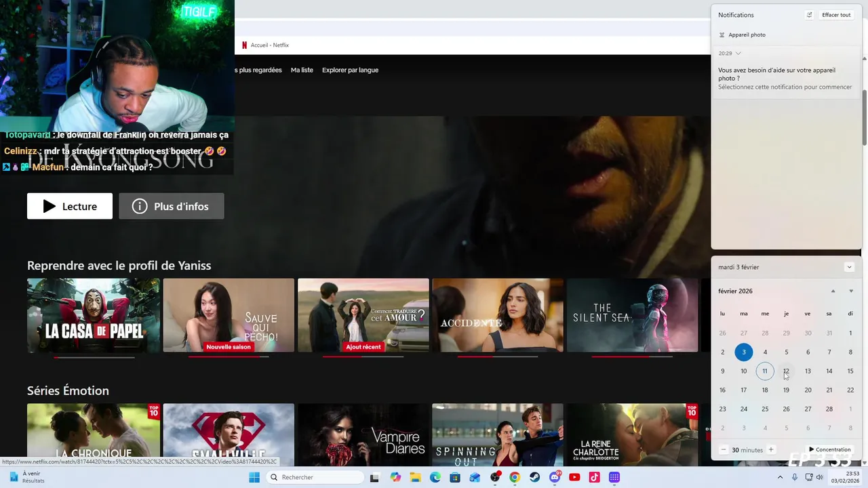The height and width of the screenshot is (488, 868).
Task: Open the camera help notification message
Action: click(x=785, y=78)
